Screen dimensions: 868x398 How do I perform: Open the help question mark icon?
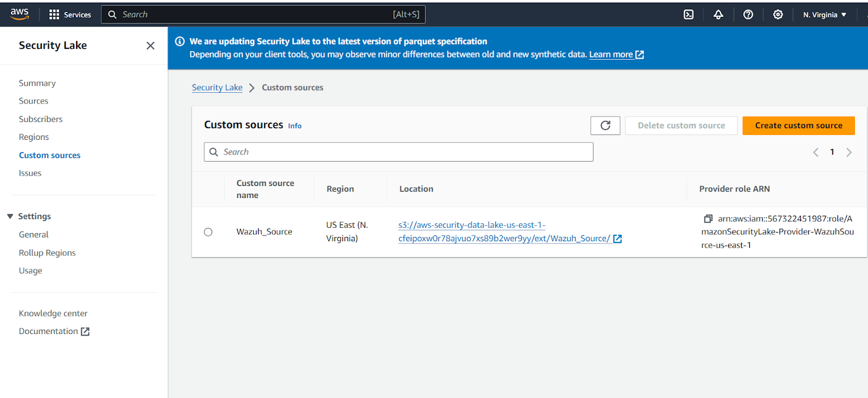pyautogui.click(x=748, y=15)
